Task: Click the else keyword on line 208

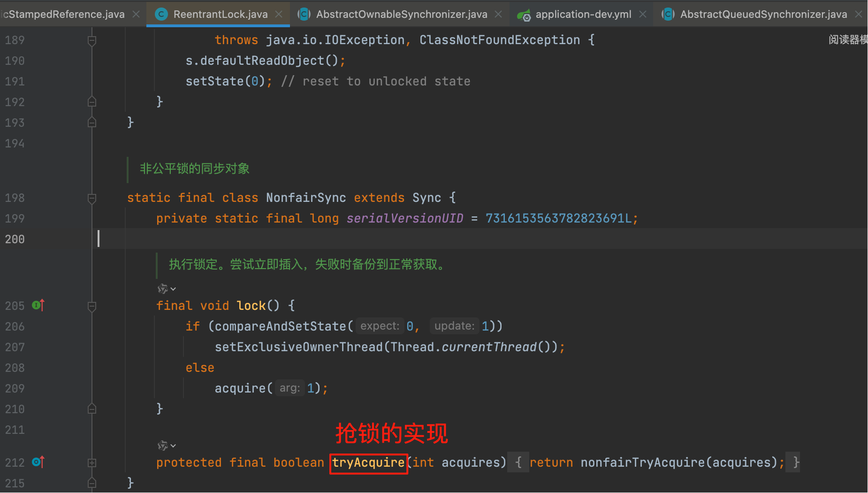Action: tap(200, 368)
